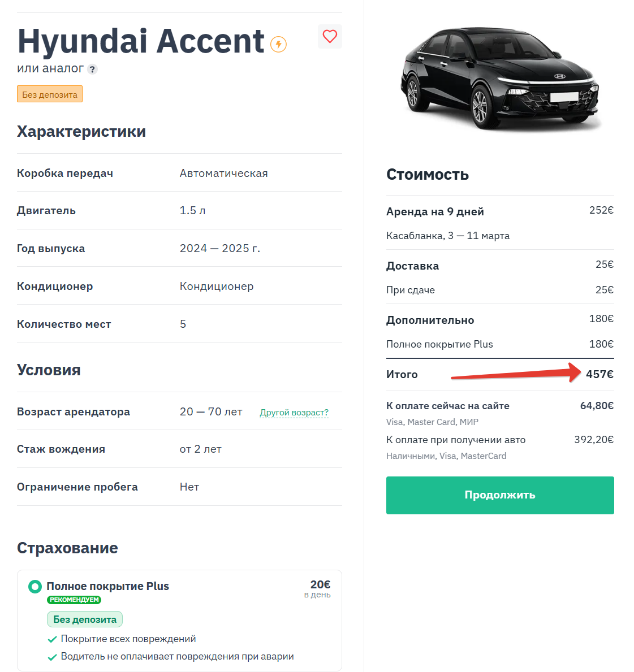Image resolution: width=634 pixels, height=672 pixels.
Task: Click the lightning bolt icon by title
Action: [278, 44]
